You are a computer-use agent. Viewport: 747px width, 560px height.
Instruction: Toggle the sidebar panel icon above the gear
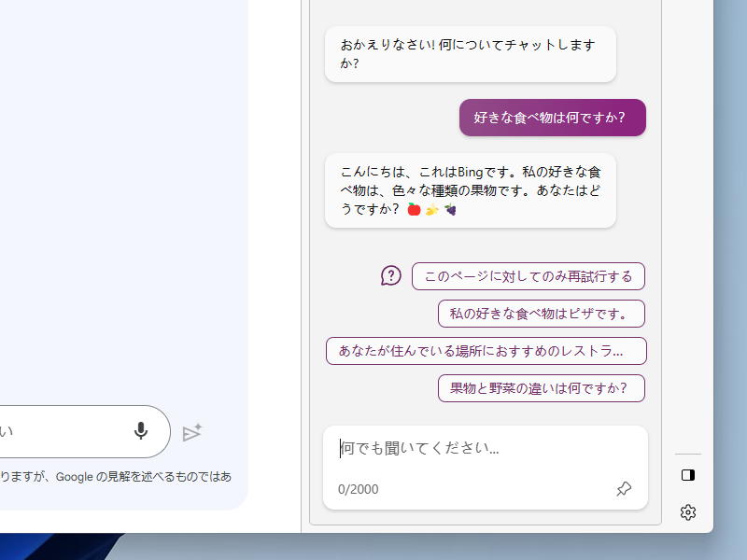[x=688, y=475]
